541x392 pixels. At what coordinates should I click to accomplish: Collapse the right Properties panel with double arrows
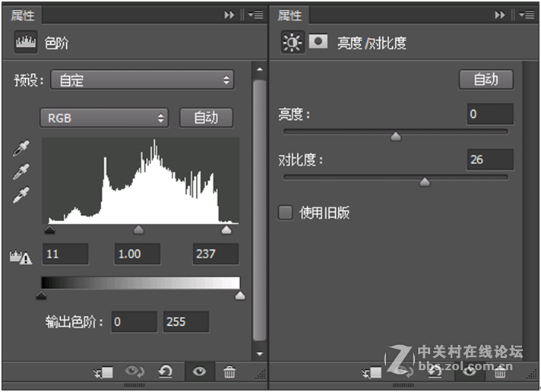click(x=500, y=15)
